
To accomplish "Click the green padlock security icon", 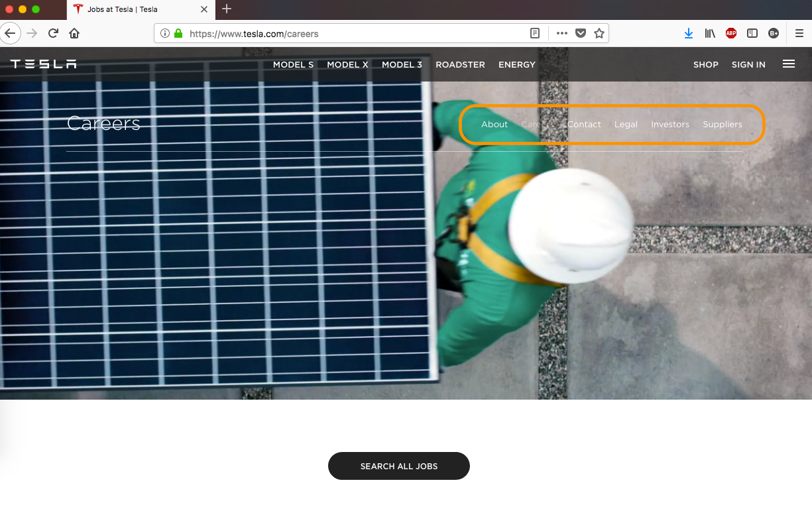I will (178, 33).
